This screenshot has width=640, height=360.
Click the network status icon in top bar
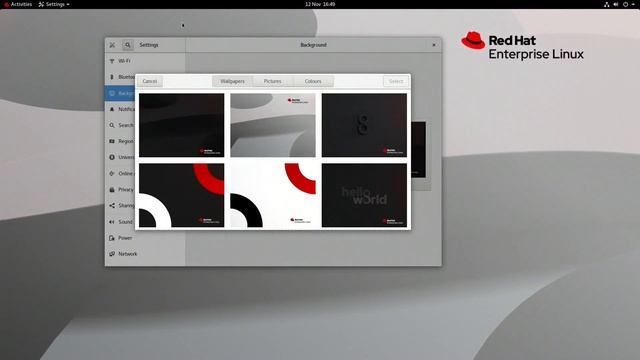point(607,4)
